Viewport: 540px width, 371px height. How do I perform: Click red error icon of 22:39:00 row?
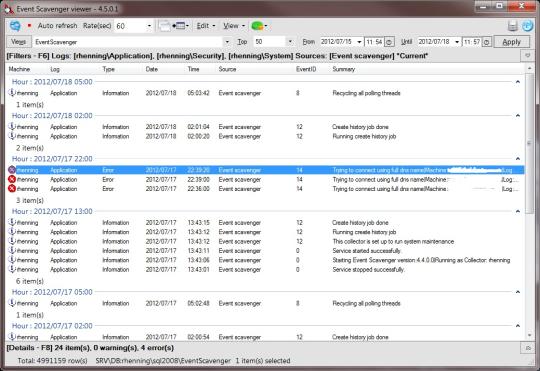point(12,179)
